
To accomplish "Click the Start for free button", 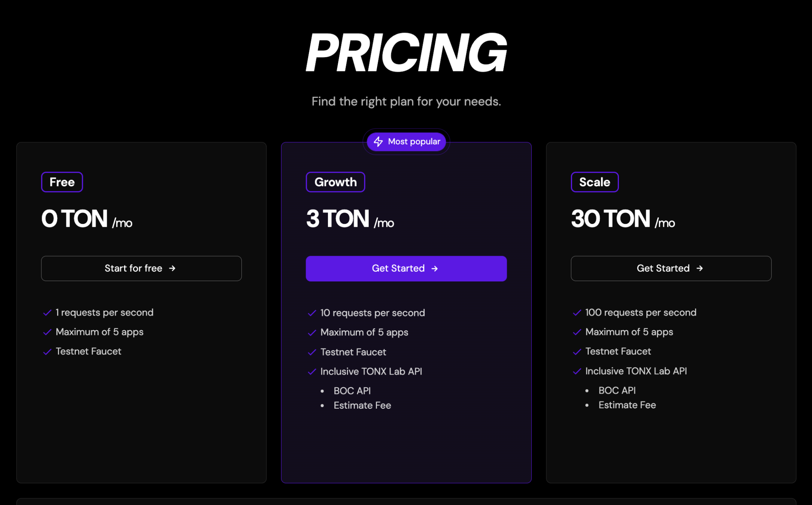I will pyautogui.click(x=141, y=268).
